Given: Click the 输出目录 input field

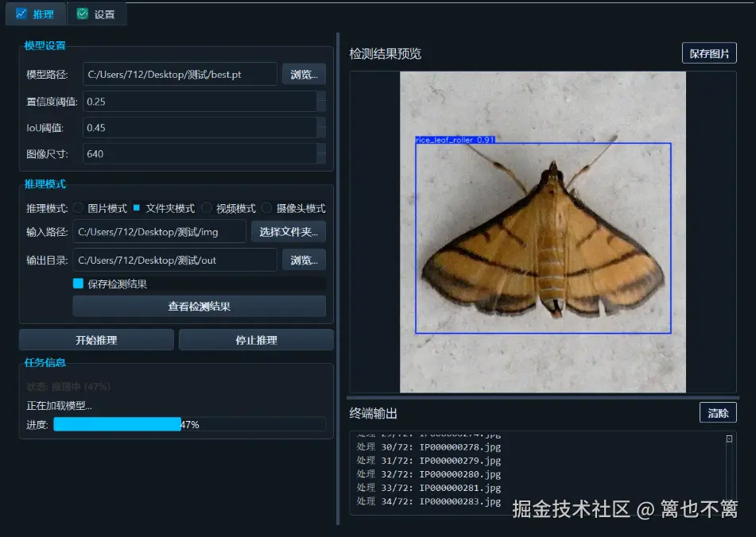Looking at the screenshot, I should 175,260.
